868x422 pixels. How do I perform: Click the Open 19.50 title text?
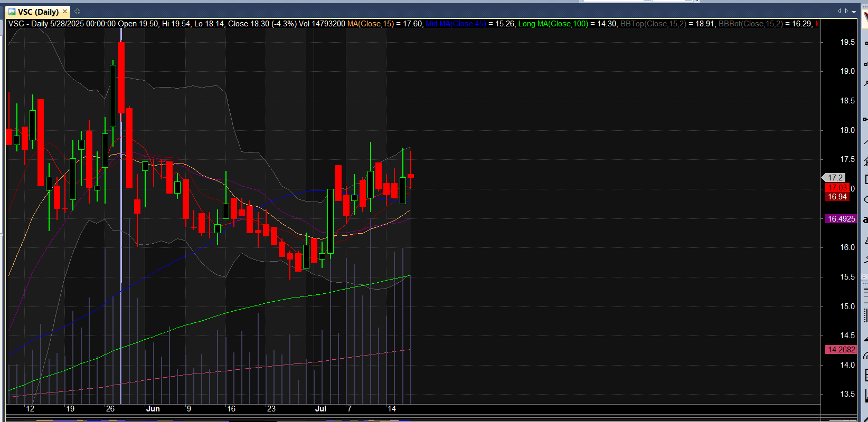pyautogui.click(x=138, y=24)
